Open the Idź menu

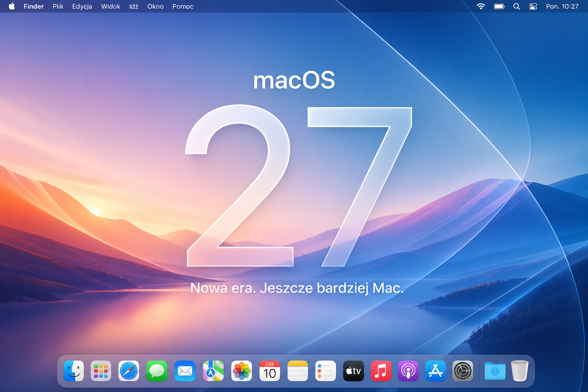coord(134,7)
